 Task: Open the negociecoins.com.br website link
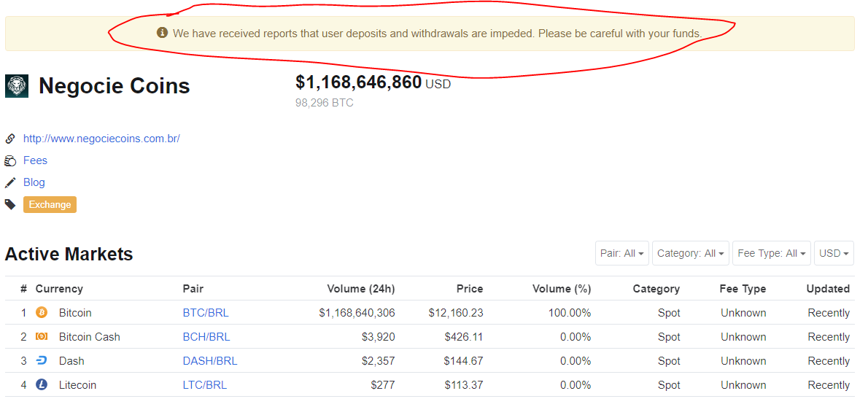[x=101, y=139]
